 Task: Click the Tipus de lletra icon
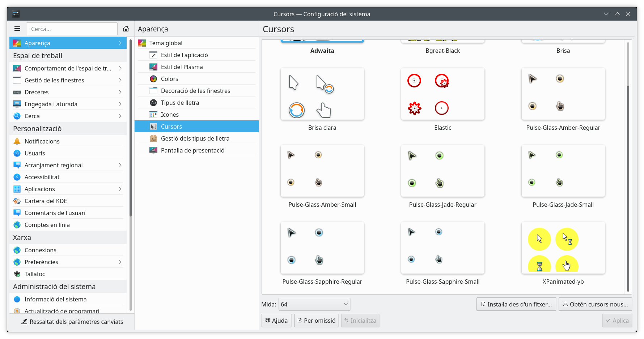tap(153, 103)
